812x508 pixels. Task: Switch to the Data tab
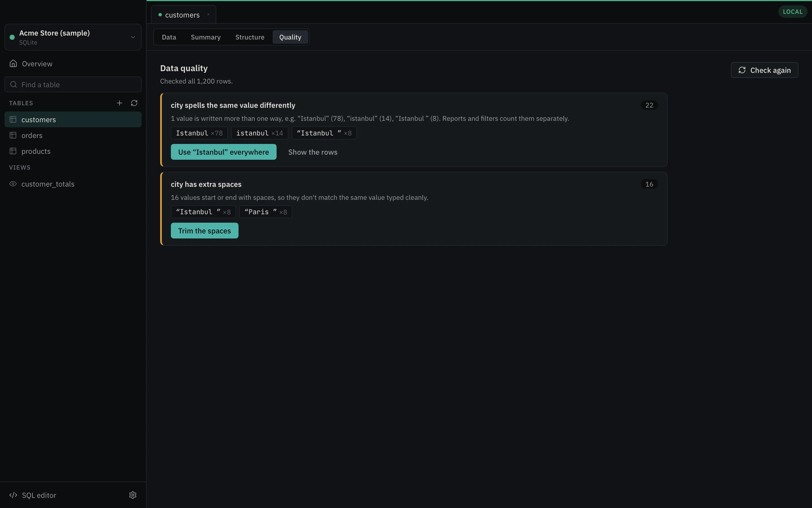click(x=169, y=37)
